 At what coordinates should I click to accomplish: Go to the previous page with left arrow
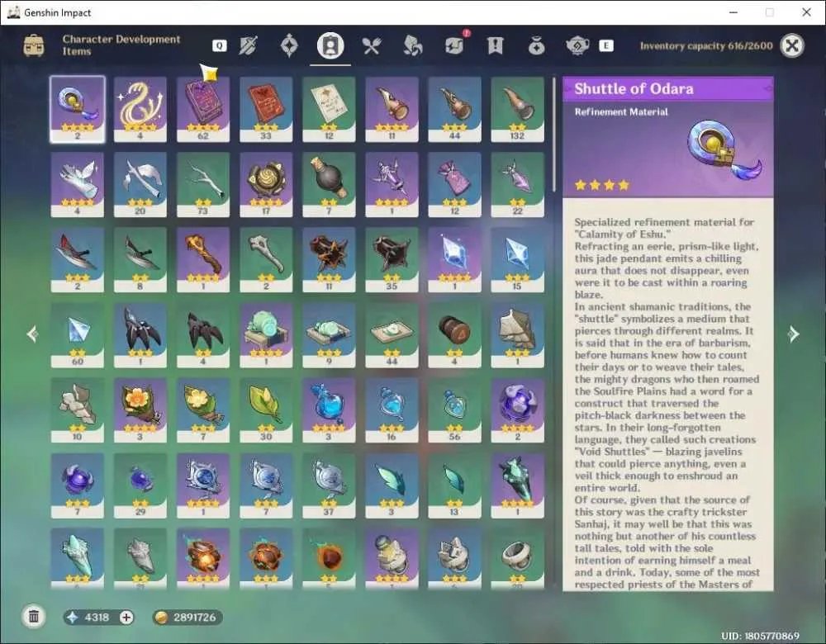click(33, 334)
